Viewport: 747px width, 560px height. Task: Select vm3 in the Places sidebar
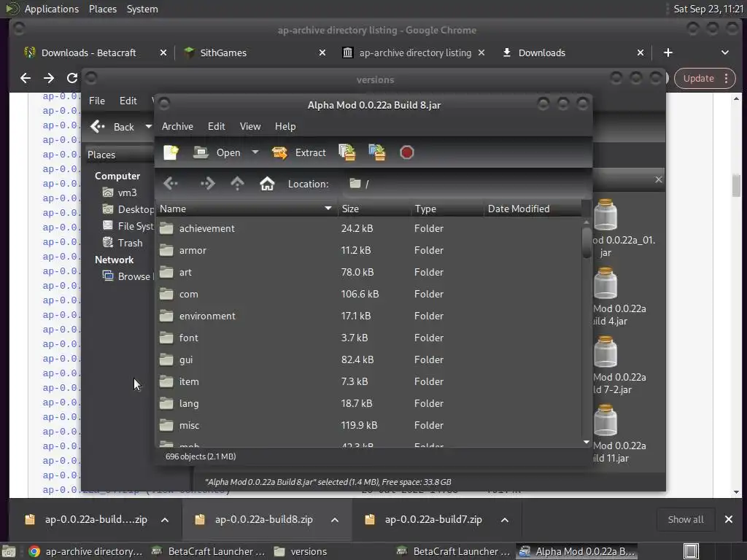click(120, 192)
